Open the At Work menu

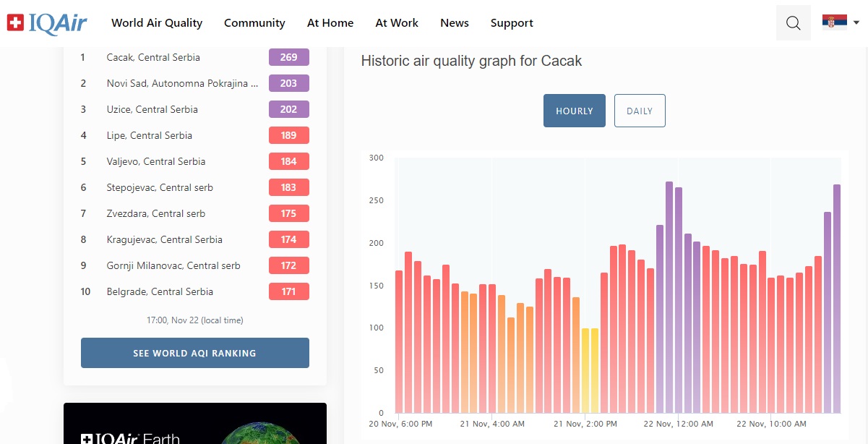(397, 23)
